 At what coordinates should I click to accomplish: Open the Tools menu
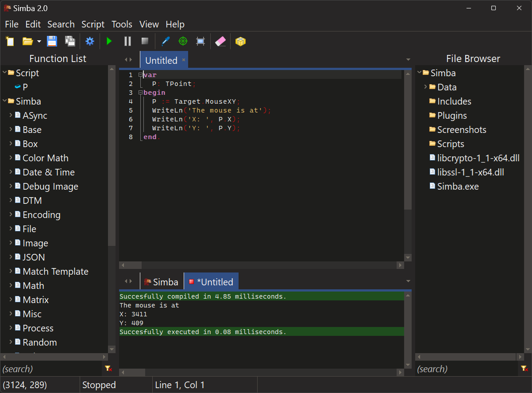tap(122, 24)
